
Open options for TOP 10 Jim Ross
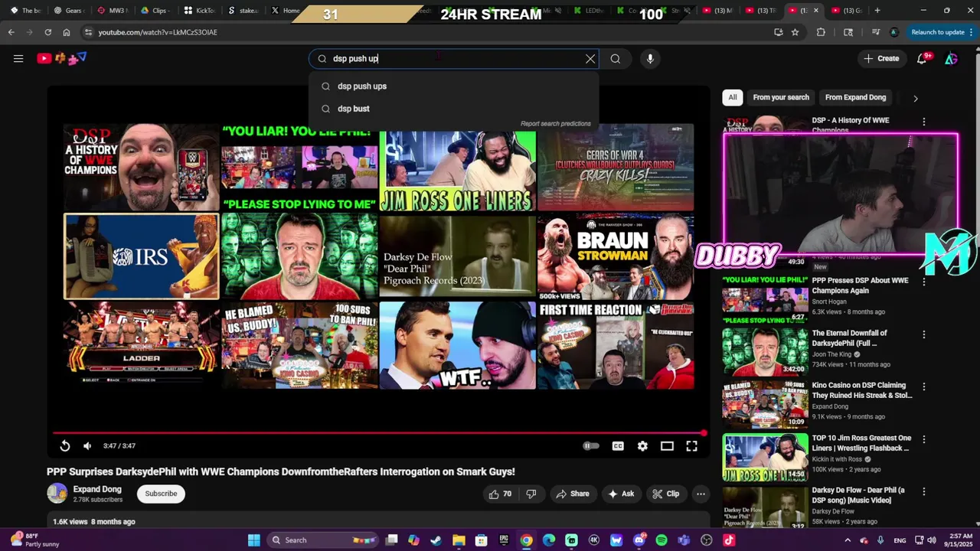pos(924,440)
